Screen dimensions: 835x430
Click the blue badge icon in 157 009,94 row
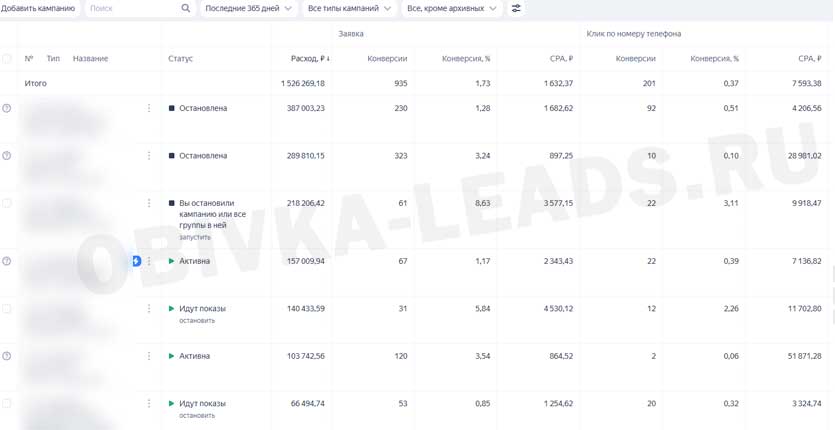[137, 261]
